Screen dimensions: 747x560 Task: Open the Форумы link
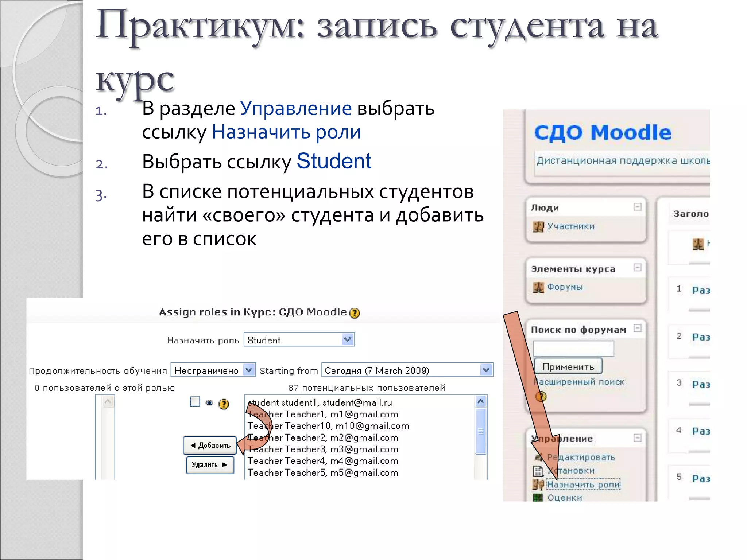click(565, 287)
